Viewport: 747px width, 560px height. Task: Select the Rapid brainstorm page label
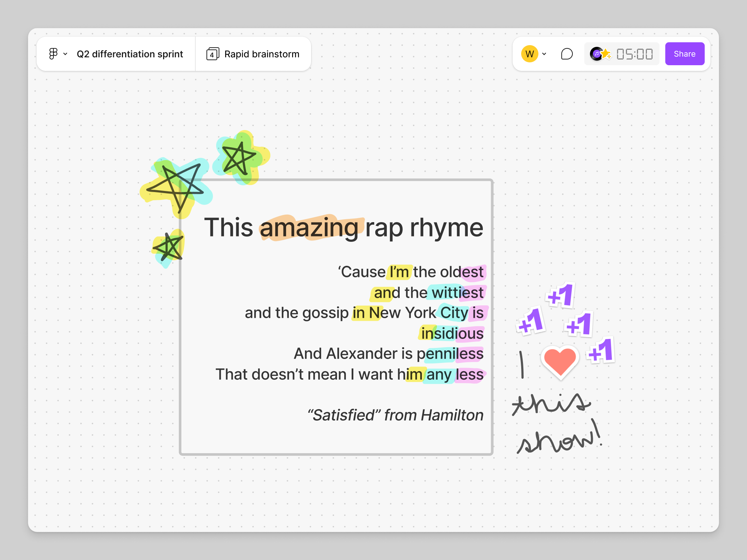pos(262,54)
